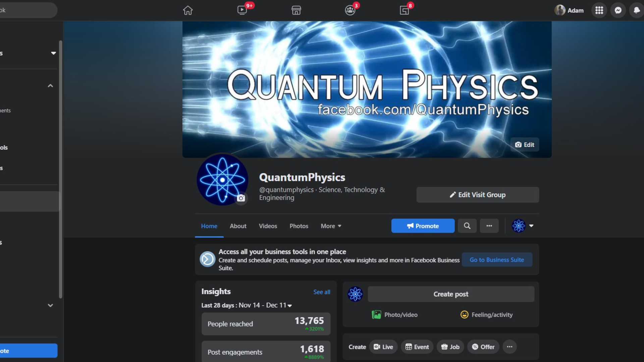Switch to the Photos tab
The width and height of the screenshot is (644, 362).
tap(299, 226)
